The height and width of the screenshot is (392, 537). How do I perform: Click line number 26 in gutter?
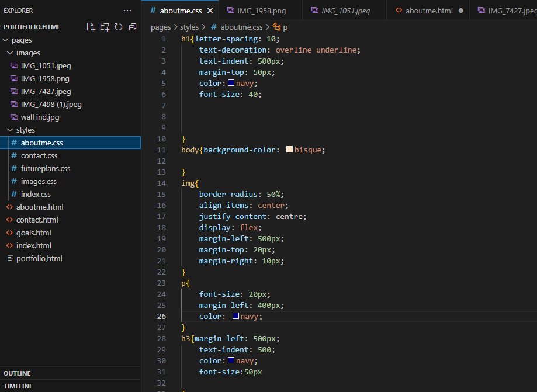(x=161, y=316)
